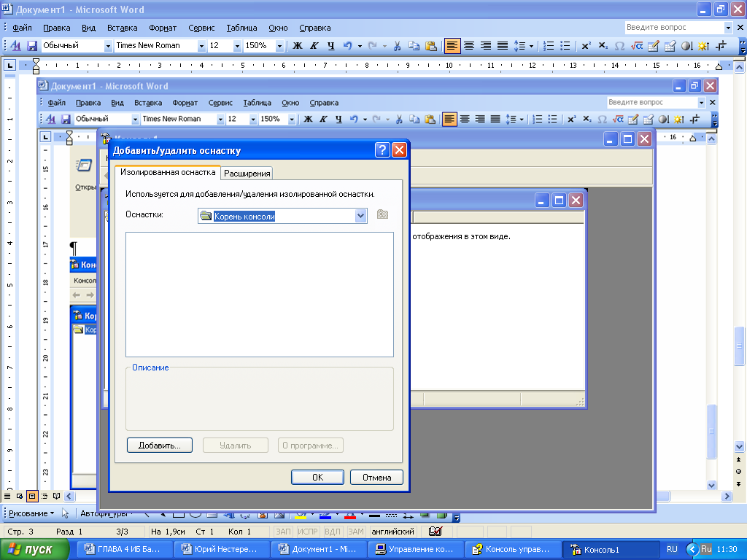Click Copy icon in main Word toolbar
The height and width of the screenshot is (560, 747).
(414, 46)
